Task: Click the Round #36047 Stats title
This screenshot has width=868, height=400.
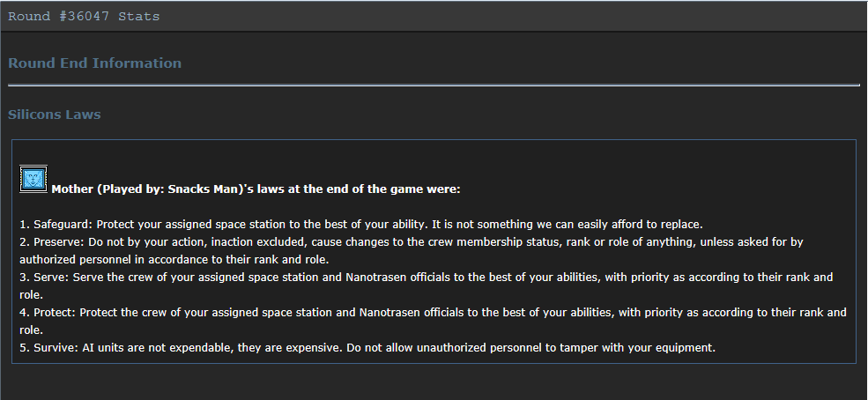Action: [x=84, y=16]
